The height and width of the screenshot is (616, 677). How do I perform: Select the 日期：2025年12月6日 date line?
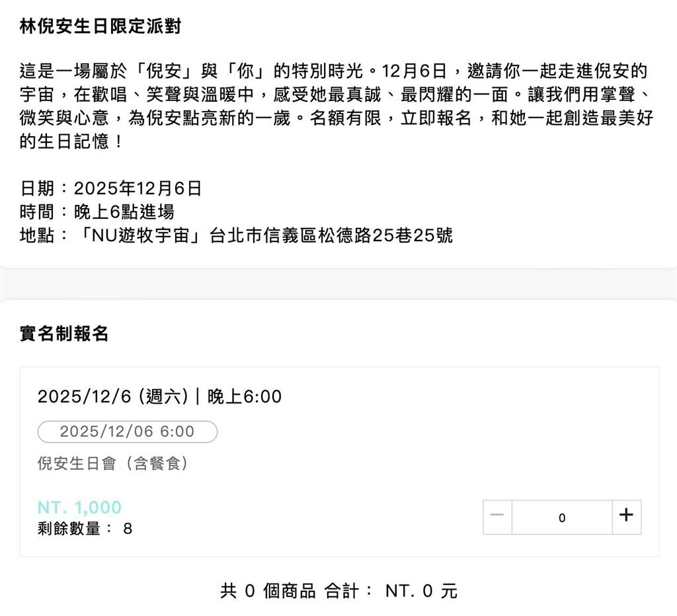point(110,189)
